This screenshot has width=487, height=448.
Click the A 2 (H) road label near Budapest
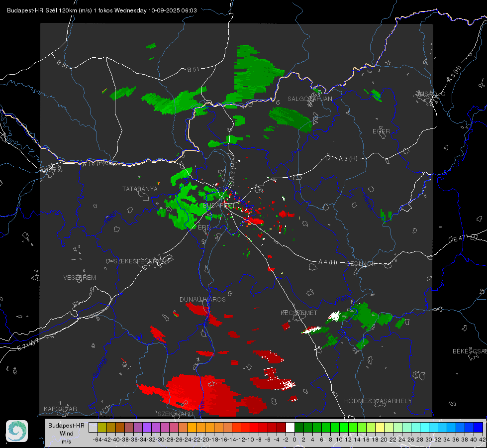click(233, 172)
